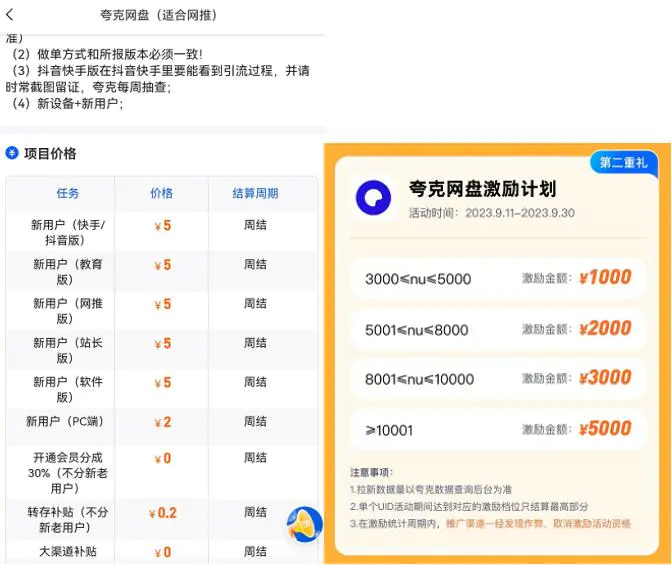Click note 1 about 拉新数据量

[x=431, y=490]
